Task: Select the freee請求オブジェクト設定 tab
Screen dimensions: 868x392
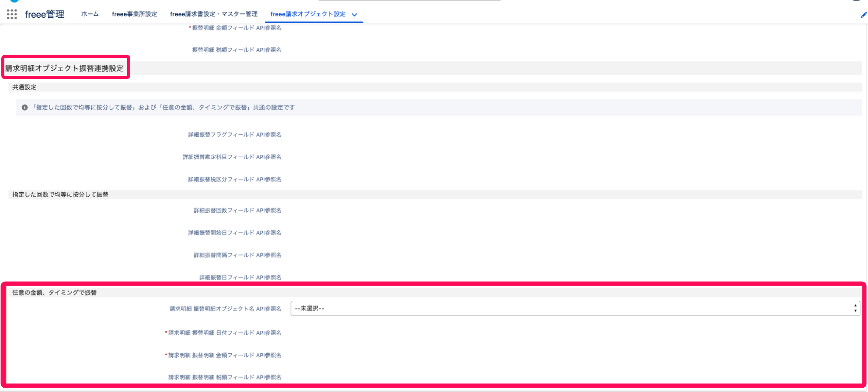Action: tap(308, 14)
